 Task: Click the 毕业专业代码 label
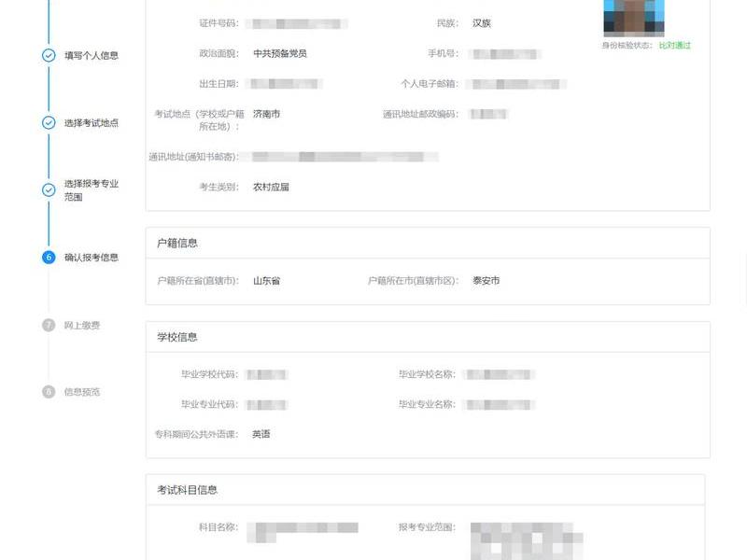pos(209,404)
